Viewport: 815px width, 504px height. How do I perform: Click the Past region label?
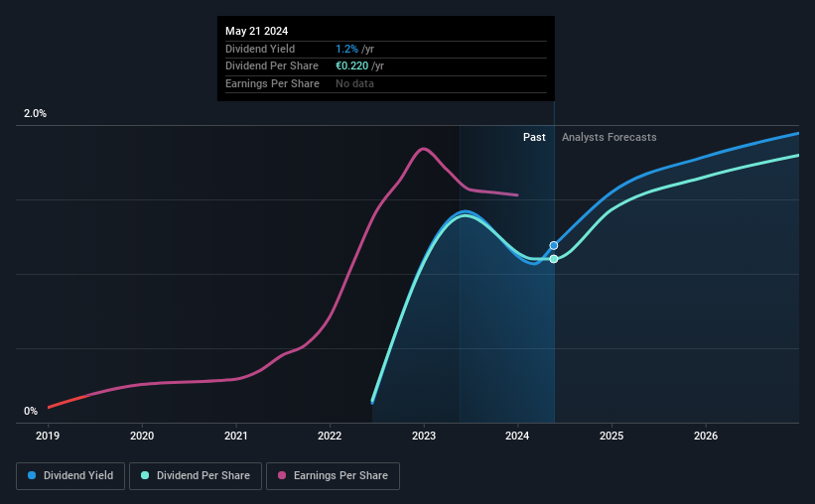click(534, 137)
